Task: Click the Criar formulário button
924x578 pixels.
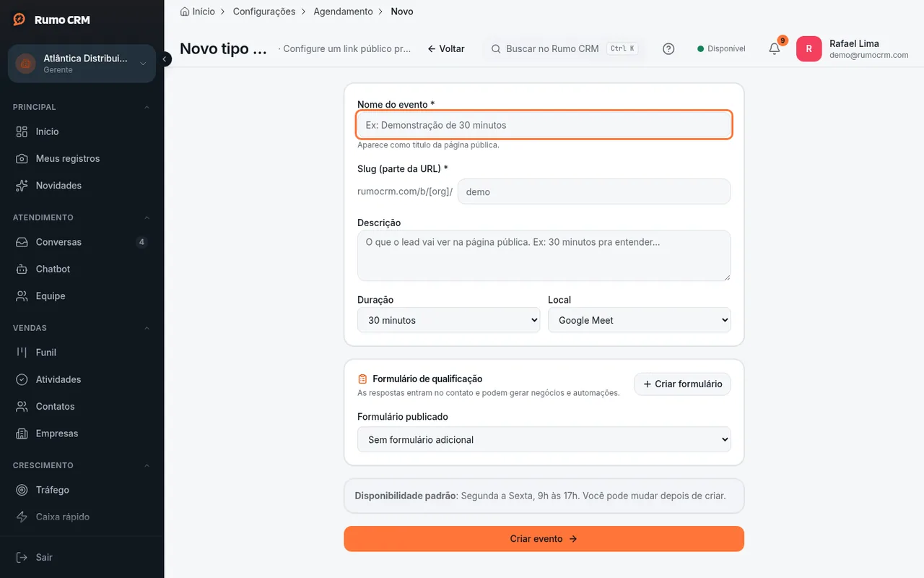Action: 682,384
